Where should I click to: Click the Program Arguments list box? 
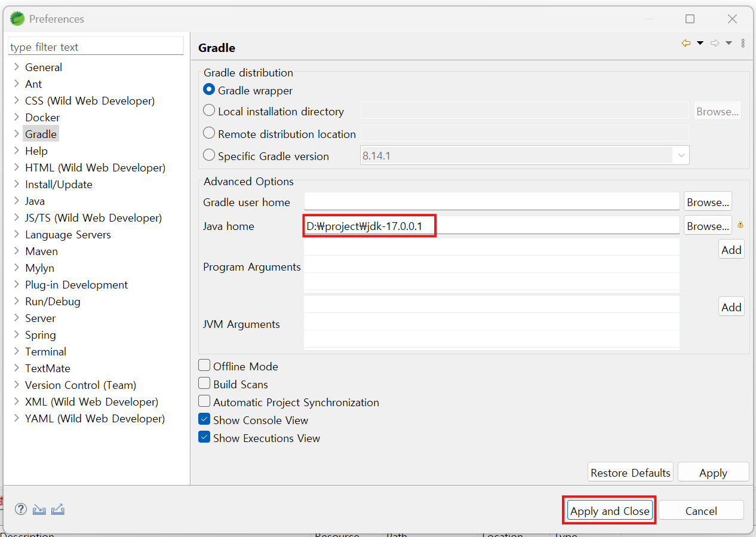[491, 265]
